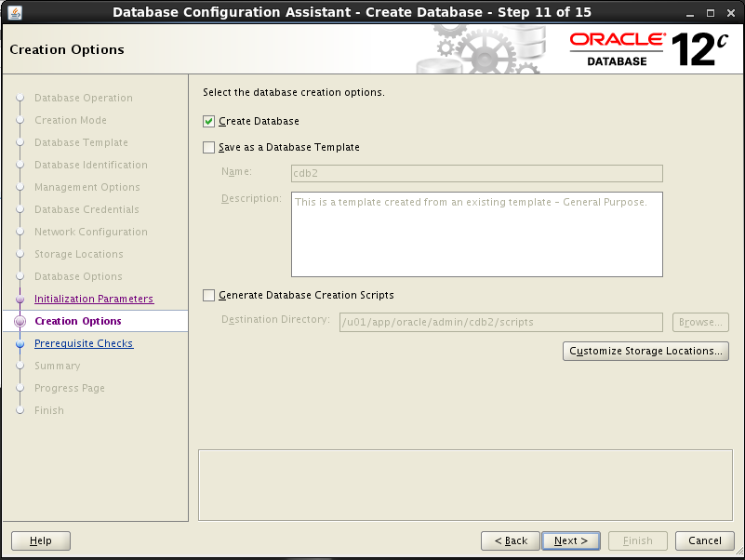This screenshot has width=745, height=560.
Task: Click the Creation Options step bullet icon
Action: click(20, 321)
